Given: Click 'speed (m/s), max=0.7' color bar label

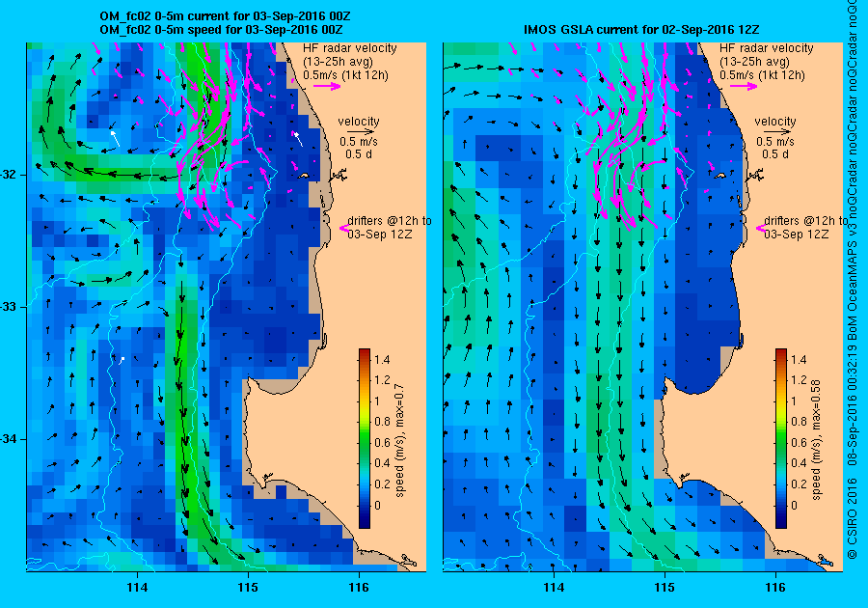Looking at the screenshot, I should [x=399, y=441].
